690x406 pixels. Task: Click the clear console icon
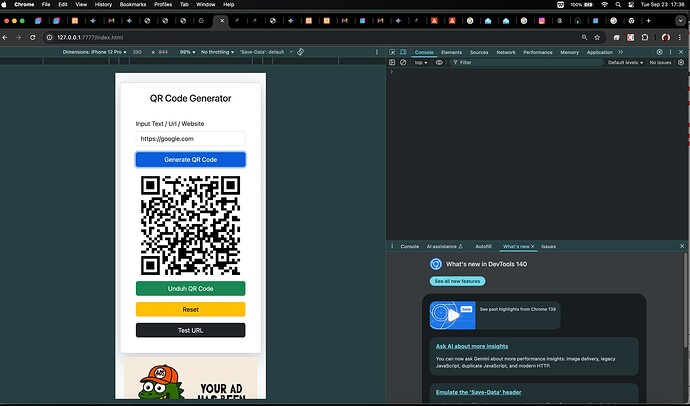tap(404, 62)
